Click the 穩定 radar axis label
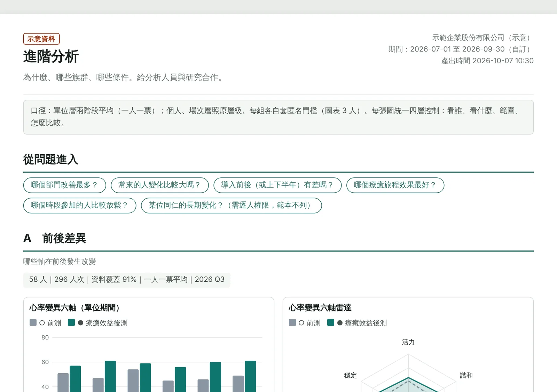This screenshot has height=392, width=557. point(351,376)
